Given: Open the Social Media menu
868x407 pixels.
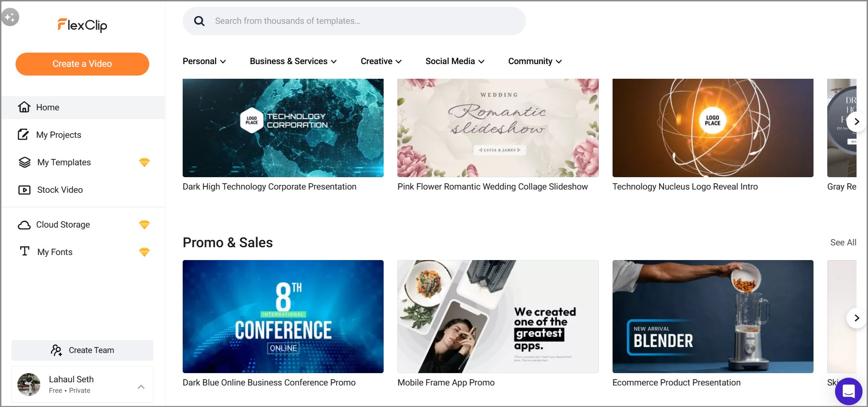Looking at the screenshot, I should coord(455,61).
